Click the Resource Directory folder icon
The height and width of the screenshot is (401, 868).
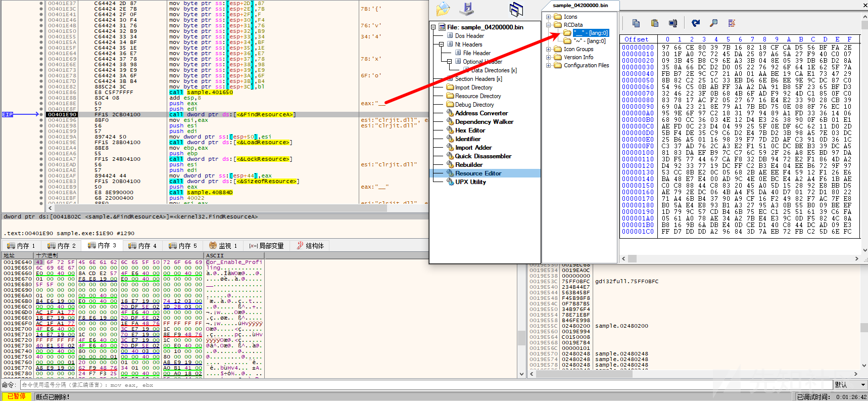pyautogui.click(x=450, y=96)
